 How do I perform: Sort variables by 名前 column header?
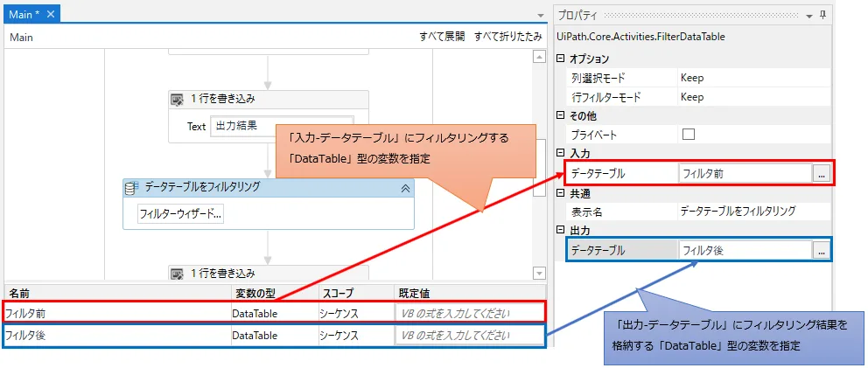tap(117, 293)
